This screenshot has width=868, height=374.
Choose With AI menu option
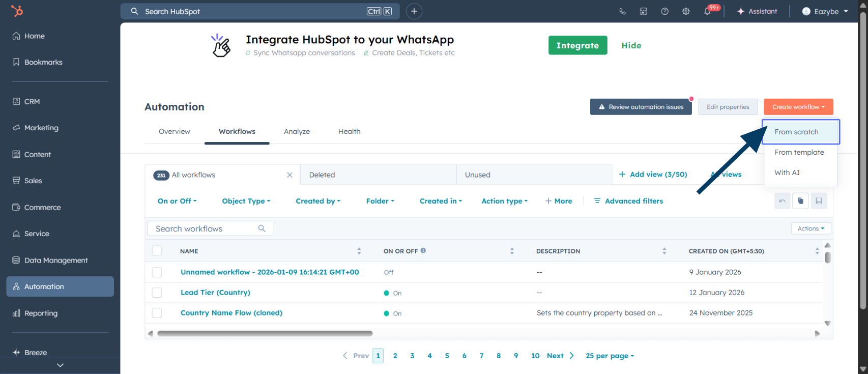click(x=801, y=172)
